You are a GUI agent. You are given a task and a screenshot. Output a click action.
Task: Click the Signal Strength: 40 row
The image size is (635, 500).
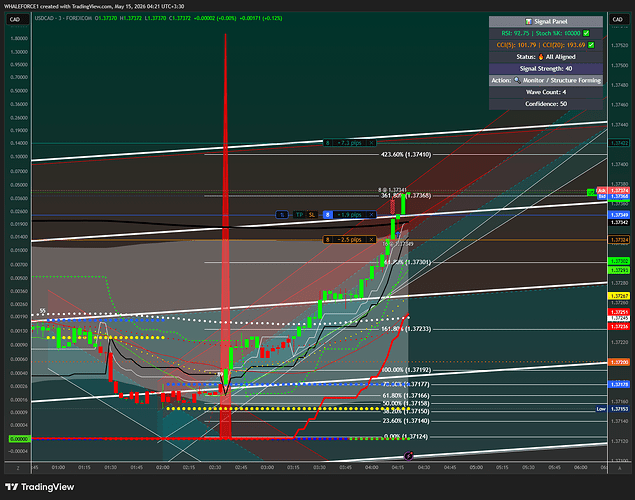[x=546, y=68]
